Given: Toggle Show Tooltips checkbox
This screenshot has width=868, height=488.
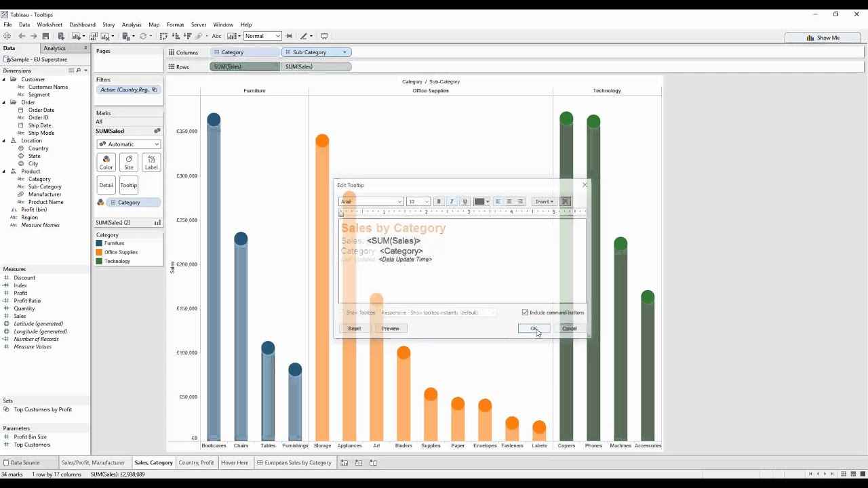Looking at the screenshot, I should (342, 312).
